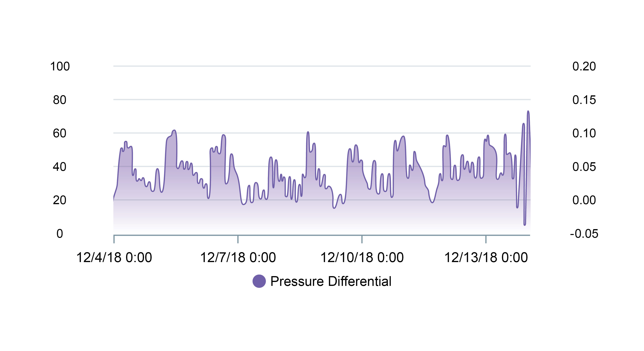Click the lowest dip near chart's right end

point(525,225)
